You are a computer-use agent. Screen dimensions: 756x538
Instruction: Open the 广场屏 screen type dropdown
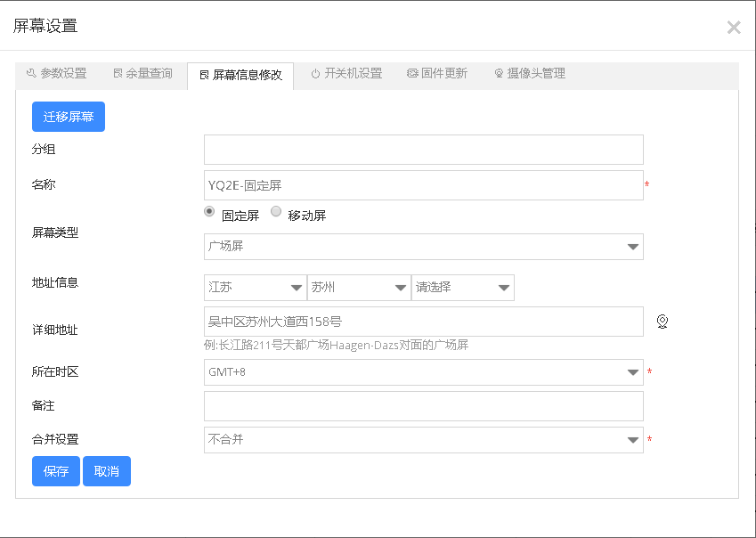coord(424,247)
